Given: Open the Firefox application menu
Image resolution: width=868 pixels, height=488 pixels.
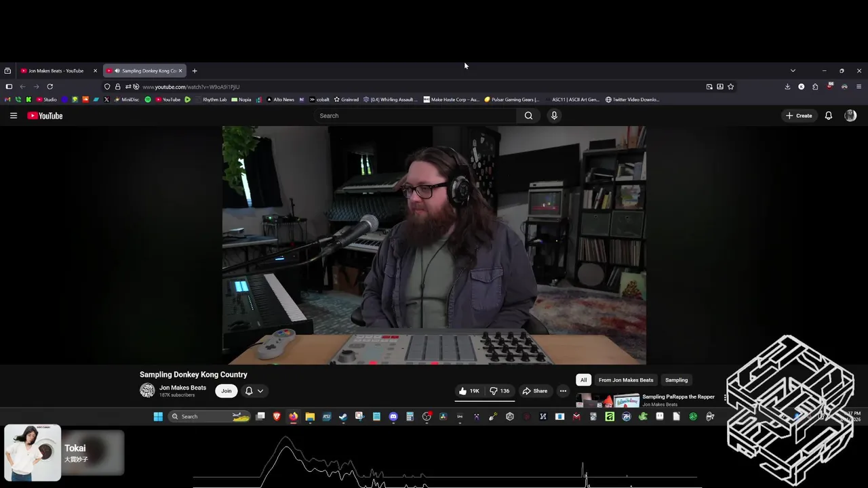Looking at the screenshot, I should click(859, 87).
